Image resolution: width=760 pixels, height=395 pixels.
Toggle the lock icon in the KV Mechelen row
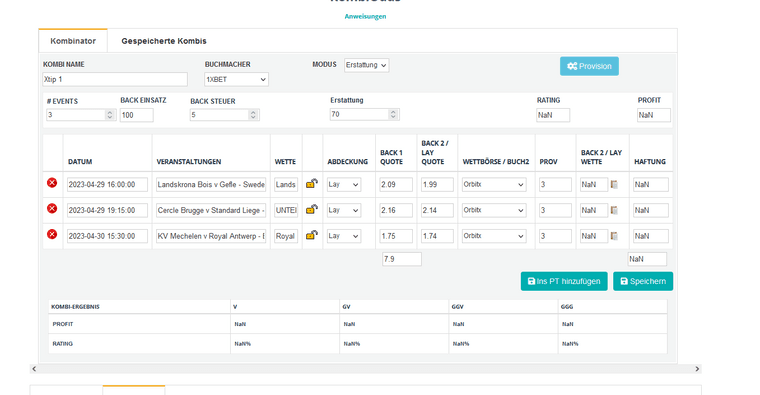point(312,235)
